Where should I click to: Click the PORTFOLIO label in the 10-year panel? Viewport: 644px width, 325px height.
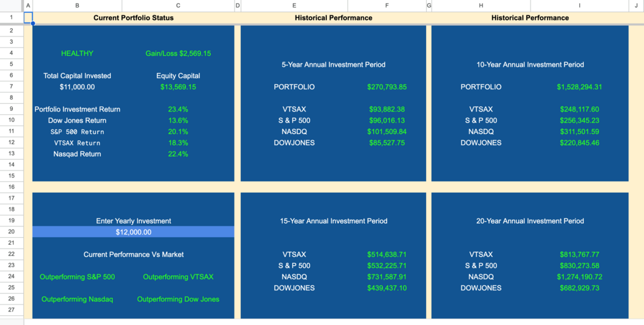click(x=481, y=87)
